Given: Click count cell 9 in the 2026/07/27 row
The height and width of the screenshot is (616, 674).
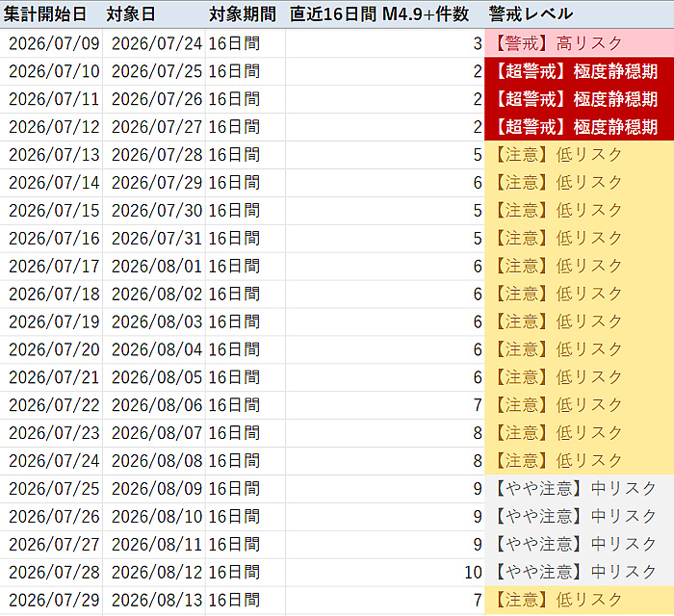Looking at the screenshot, I should point(385,545).
